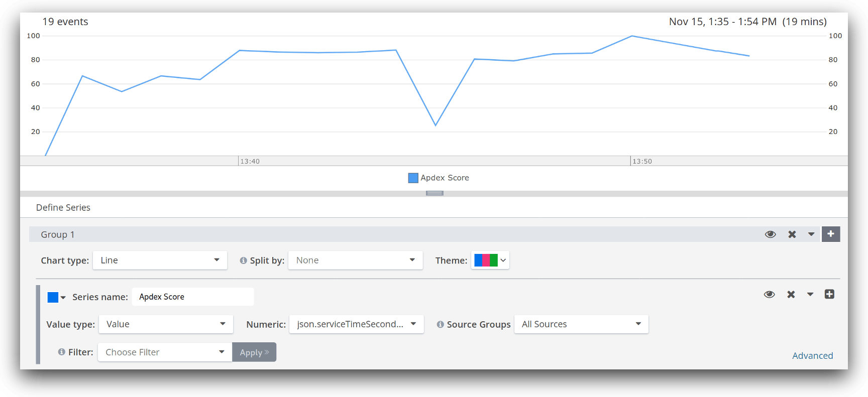Toggle Apdex Score legend entry in chart
This screenshot has width=868, height=397.
pyautogui.click(x=439, y=178)
